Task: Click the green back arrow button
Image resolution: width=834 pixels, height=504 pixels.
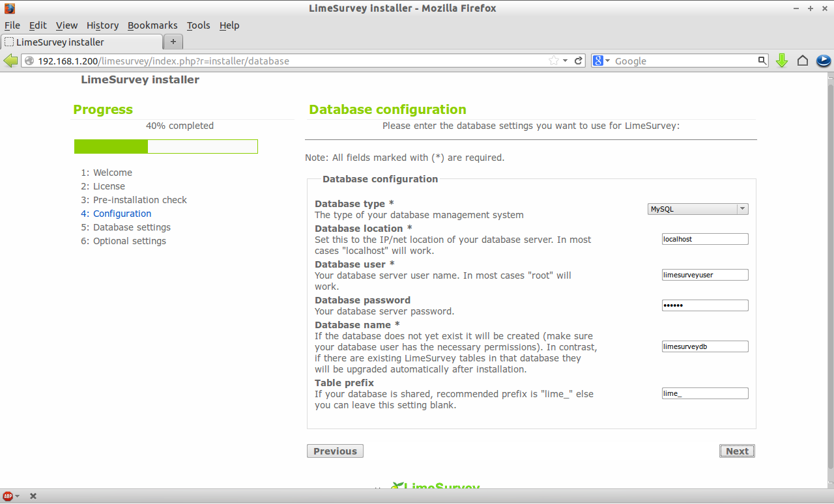Action: [x=10, y=61]
